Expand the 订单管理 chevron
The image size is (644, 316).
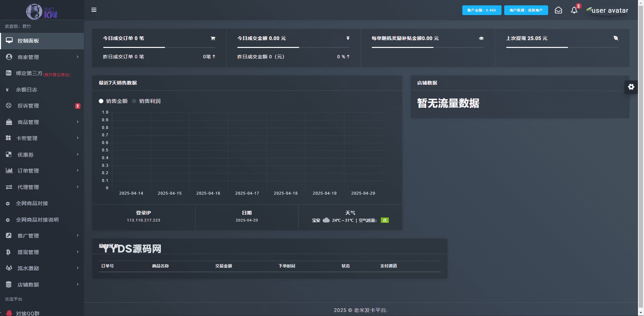coord(78,170)
